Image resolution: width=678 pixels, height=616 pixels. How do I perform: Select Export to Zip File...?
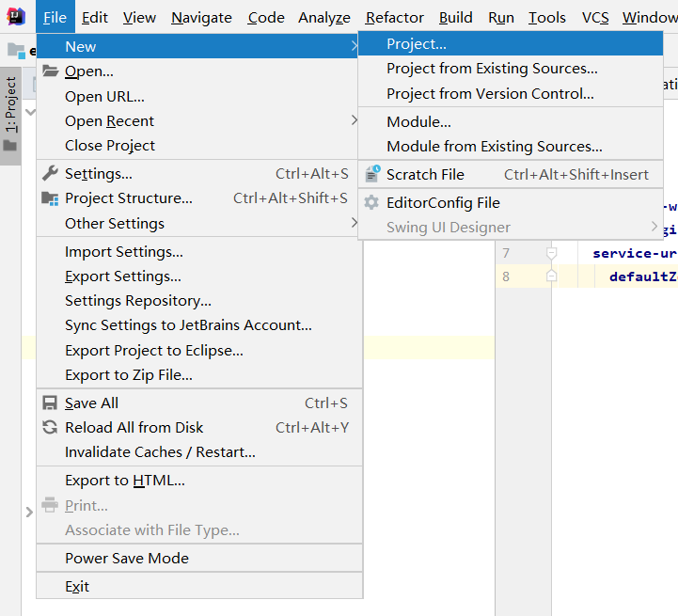(x=199, y=374)
